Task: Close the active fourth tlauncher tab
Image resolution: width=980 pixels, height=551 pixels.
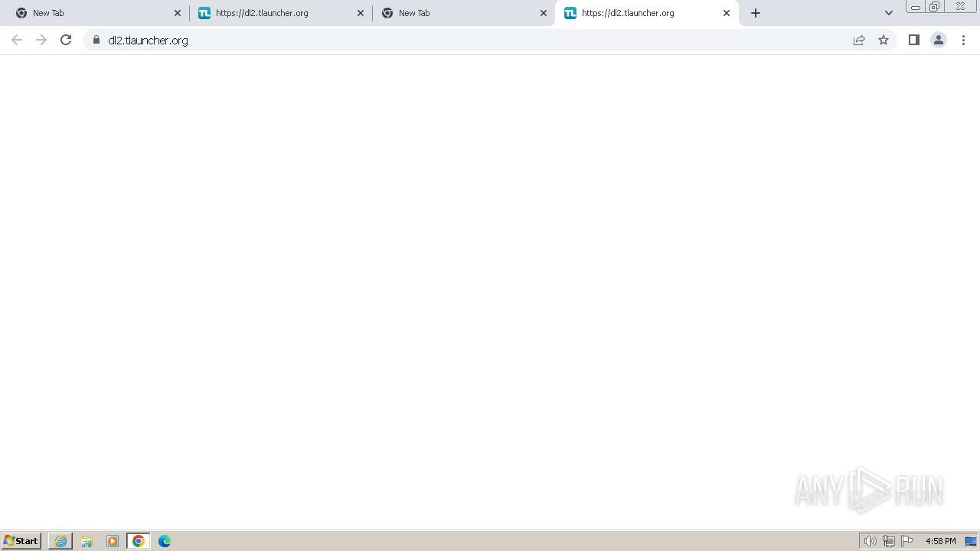Action: coord(727,13)
